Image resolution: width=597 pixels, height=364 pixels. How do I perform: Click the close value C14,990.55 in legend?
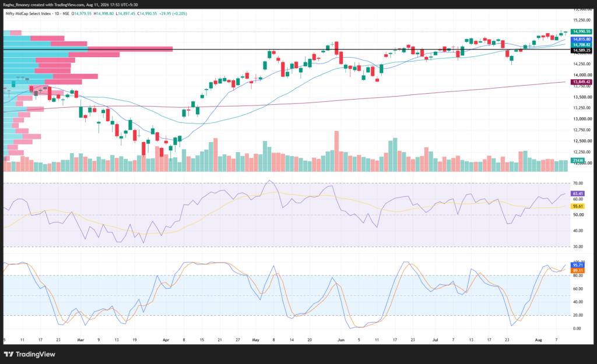tap(148, 14)
